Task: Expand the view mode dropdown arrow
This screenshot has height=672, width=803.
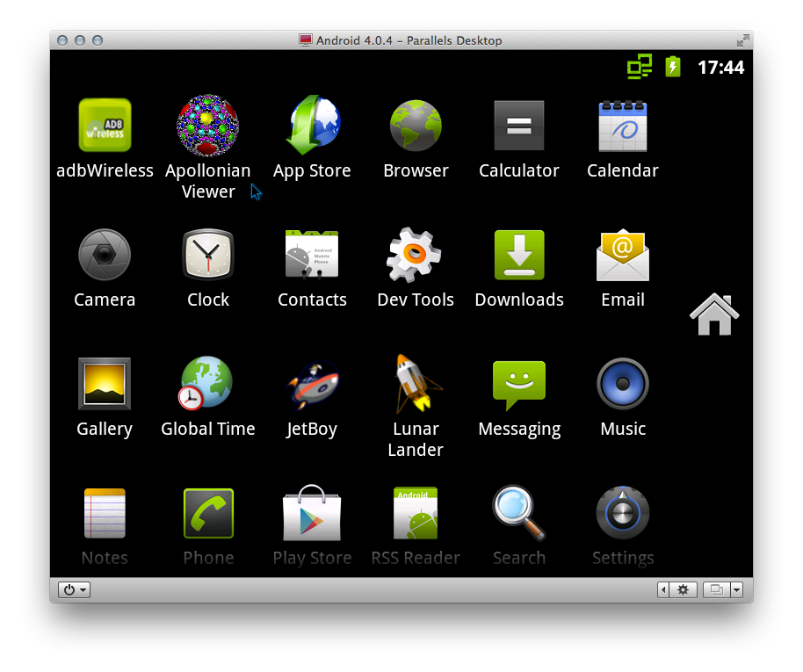Action: (736, 590)
